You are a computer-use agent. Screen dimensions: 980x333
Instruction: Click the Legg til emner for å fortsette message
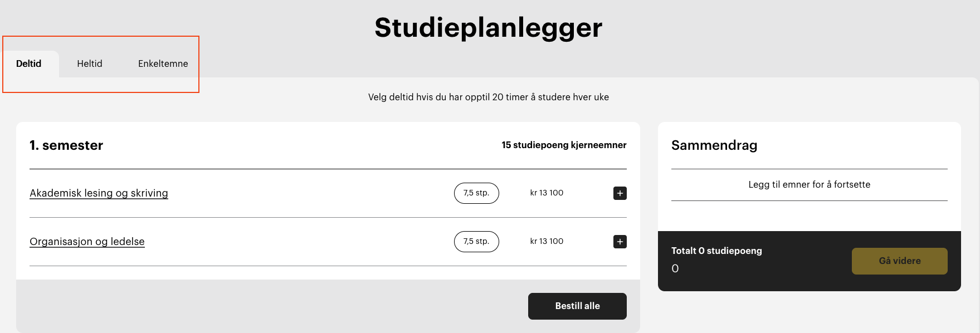point(809,185)
